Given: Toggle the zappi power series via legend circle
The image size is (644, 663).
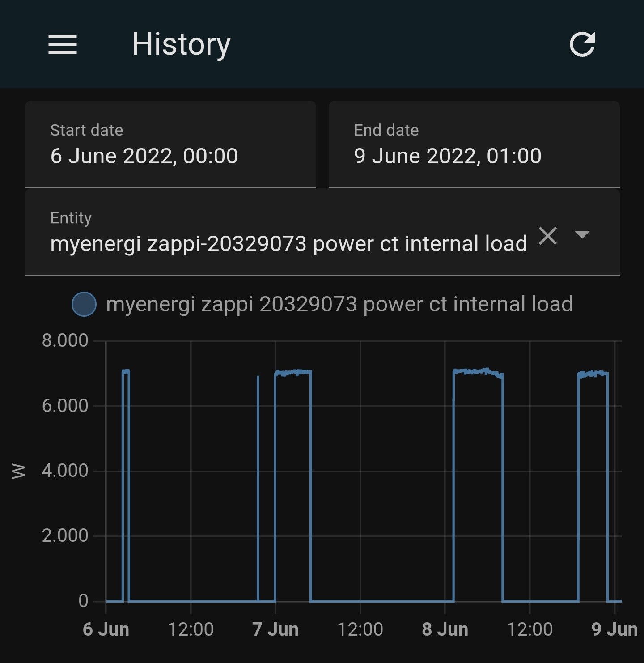Looking at the screenshot, I should click(83, 304).
